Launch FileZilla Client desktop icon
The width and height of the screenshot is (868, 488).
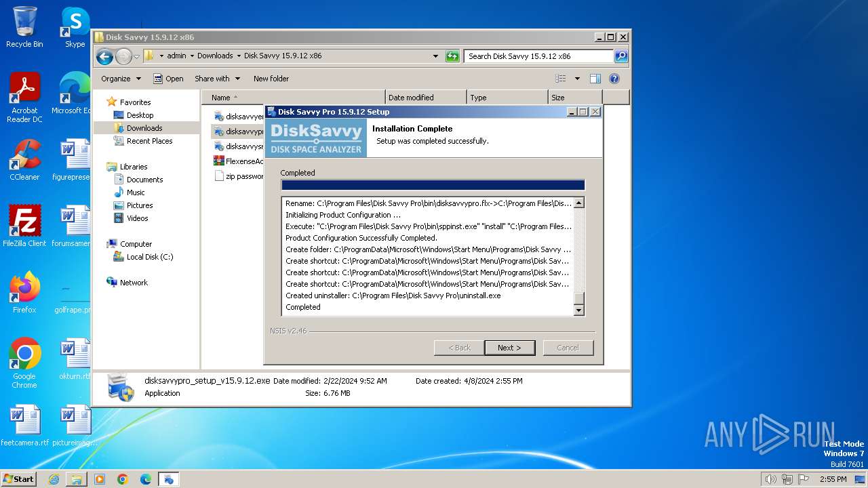24,226
